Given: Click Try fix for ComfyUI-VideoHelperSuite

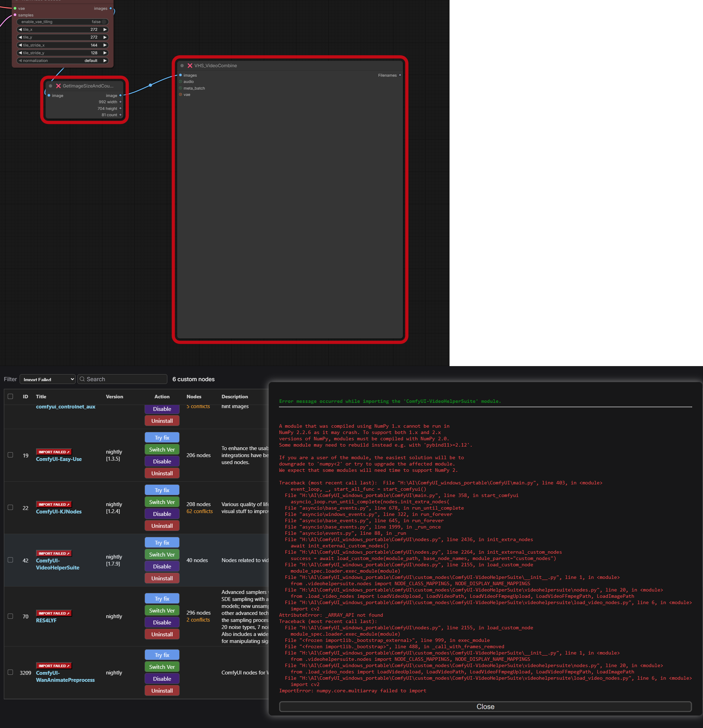Looking at the screenshot, I should pyautogui.click(x=162, y=542).
